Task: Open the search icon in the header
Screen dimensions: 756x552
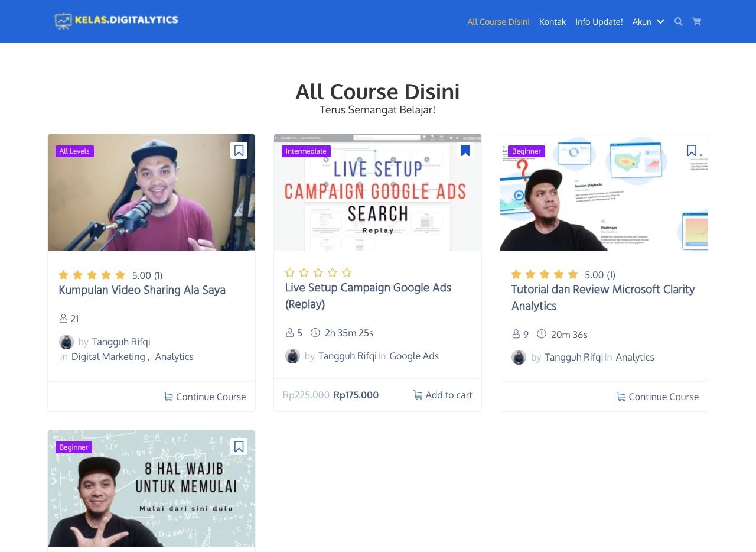Action: click(x=679, y=22)
